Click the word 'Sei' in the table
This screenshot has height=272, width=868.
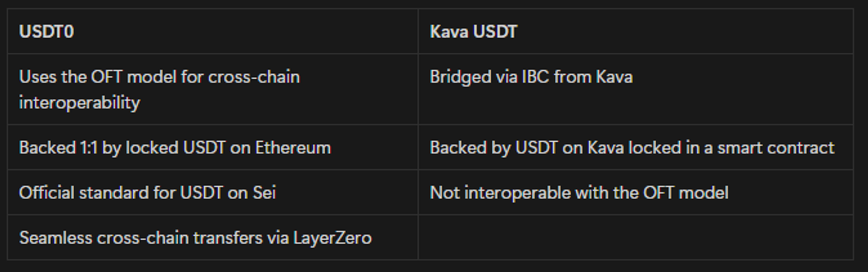(264, 192)
